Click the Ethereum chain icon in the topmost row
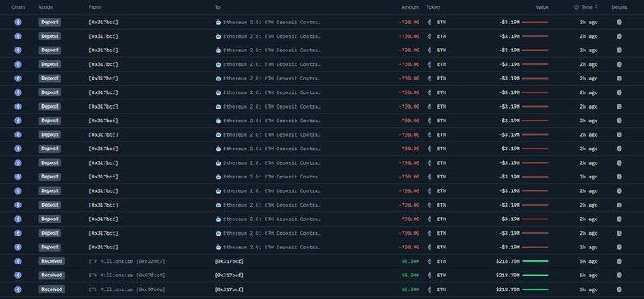This screenshot has width=644, height=299. pos(18,23)
